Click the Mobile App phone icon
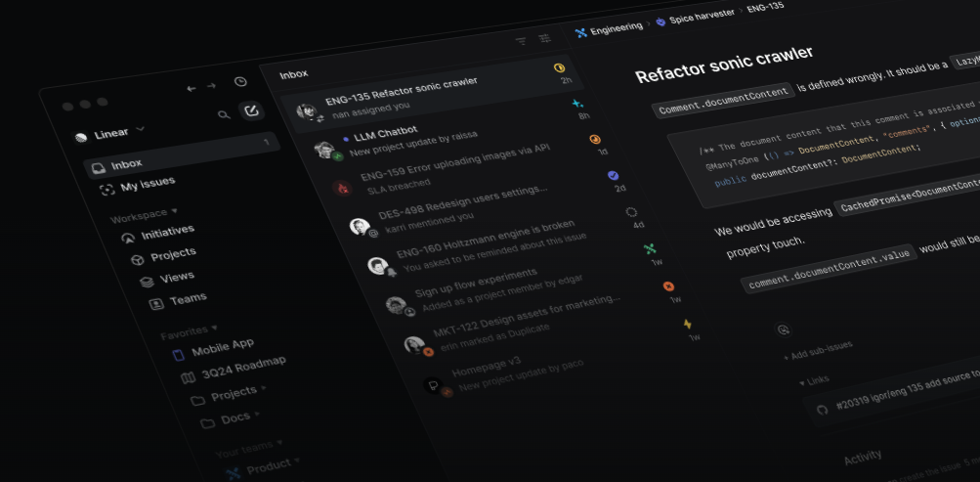The height and width of the screenshot is (482, 980). click(x=179, y=355)
